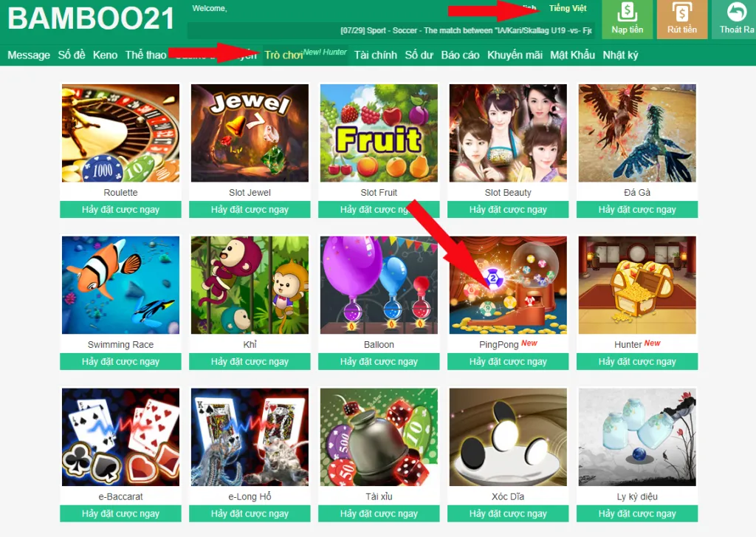
Task: Click the Thoát Ra logout icon
Action: 735,19
